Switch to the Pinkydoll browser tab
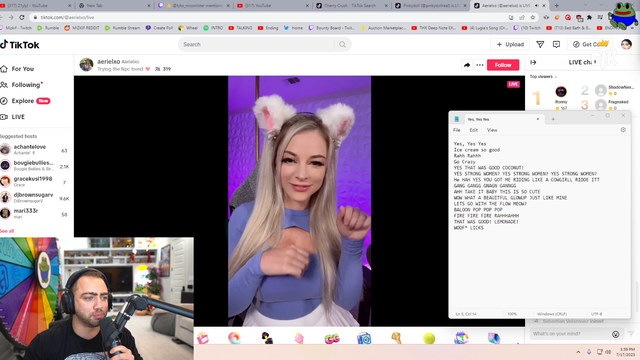The height and width of the screenshot is (360, 640). [429, 6]
